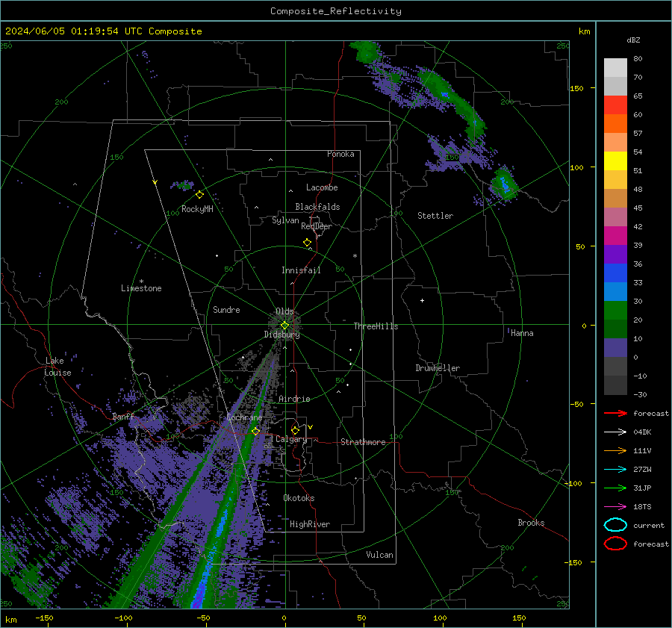Click the Composite_Reflectivity title text
This screenshot has height=628, width=672.
pos(335,11)
